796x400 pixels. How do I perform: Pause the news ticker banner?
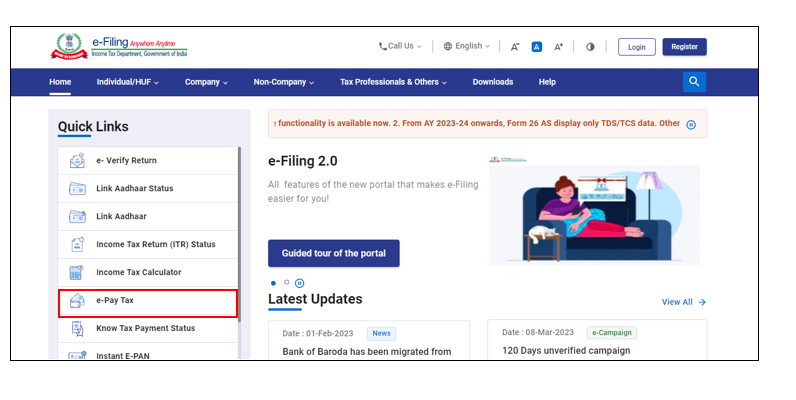[x=691, y=125]
